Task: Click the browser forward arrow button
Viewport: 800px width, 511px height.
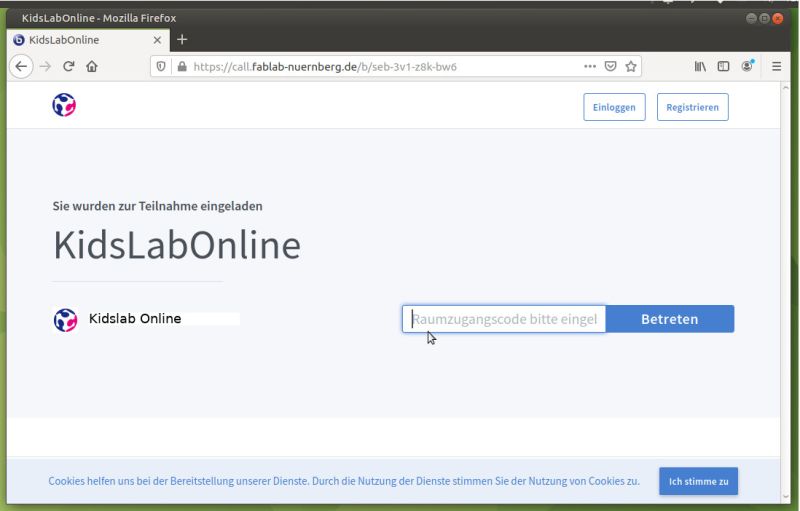Action: point(45,66)
